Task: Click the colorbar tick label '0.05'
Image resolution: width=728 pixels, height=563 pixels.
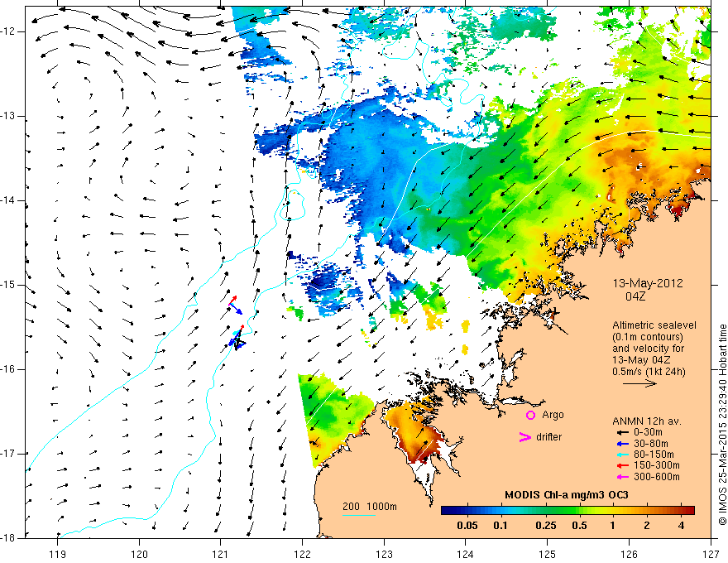Action: [x=467, y=526]
